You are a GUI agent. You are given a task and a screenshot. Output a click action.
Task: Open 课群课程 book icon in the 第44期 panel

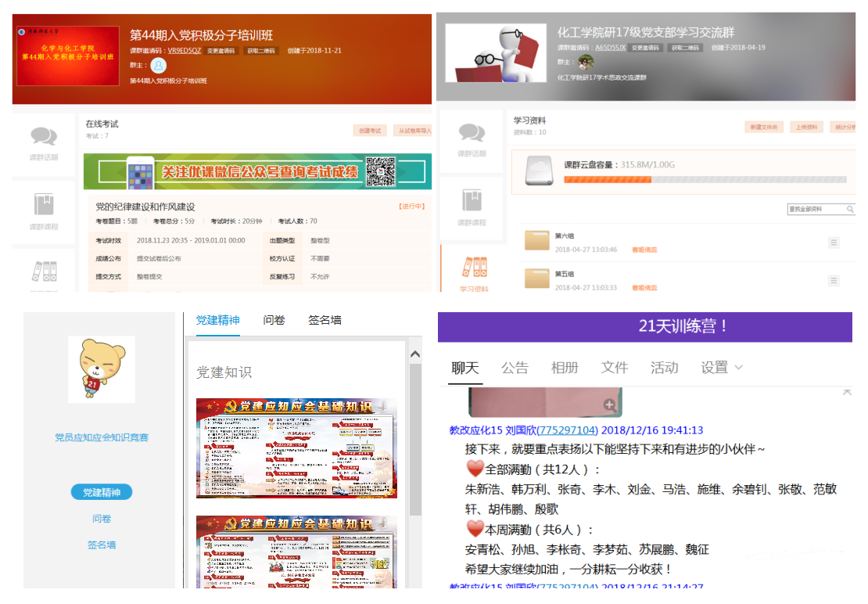(x=44, y=205)
